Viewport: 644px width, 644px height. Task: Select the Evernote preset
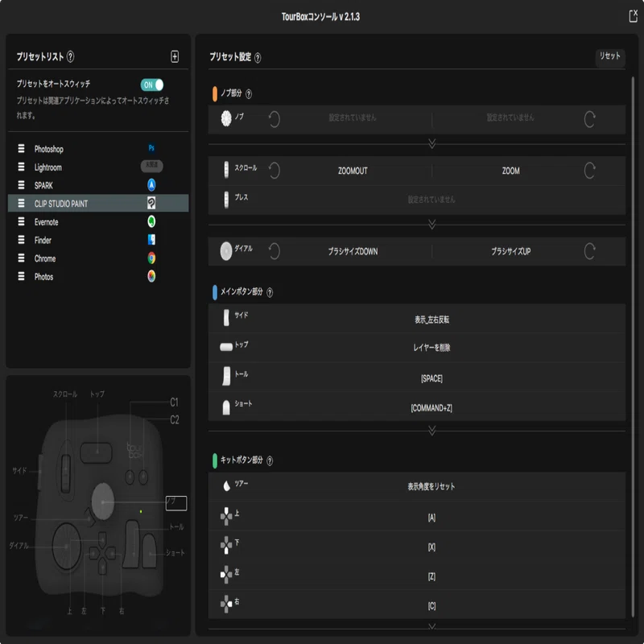click(x=98, y=222)
